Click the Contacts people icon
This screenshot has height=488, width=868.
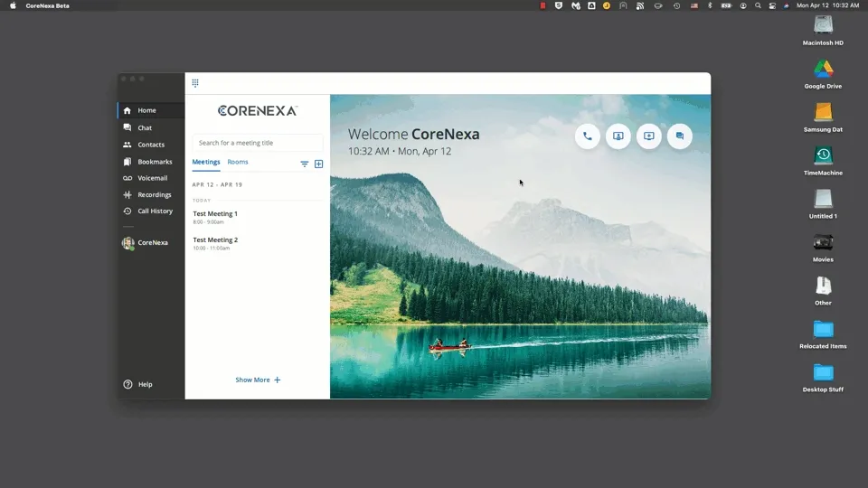pyautogui.click(x=127, y=145)
